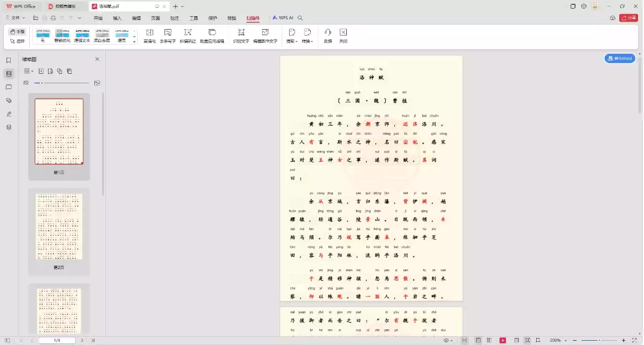This screenshot has height=345, width=644.
Task: Apply the 黑白去底 filter preset
Action: [x=102, y=36]
